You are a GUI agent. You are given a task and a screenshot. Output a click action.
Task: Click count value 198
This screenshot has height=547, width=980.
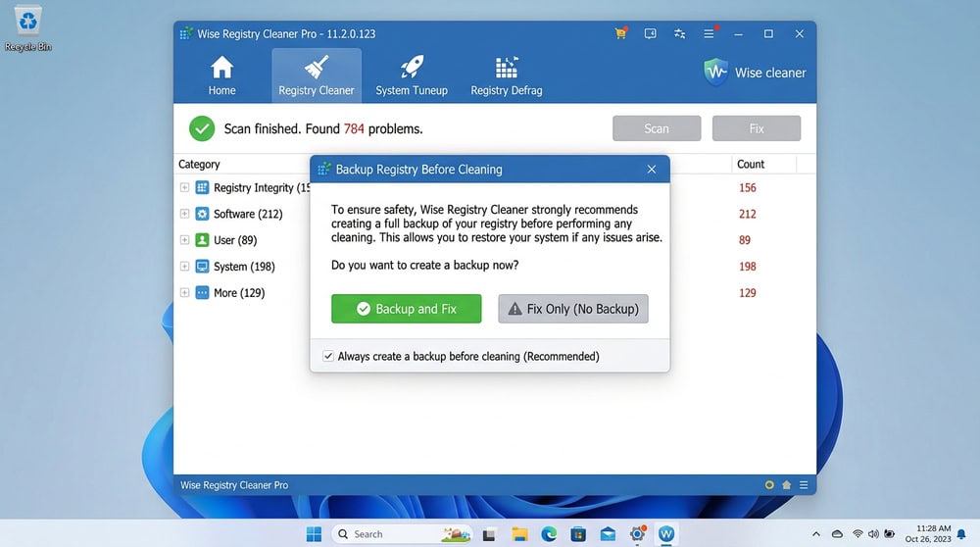(748, 267)
